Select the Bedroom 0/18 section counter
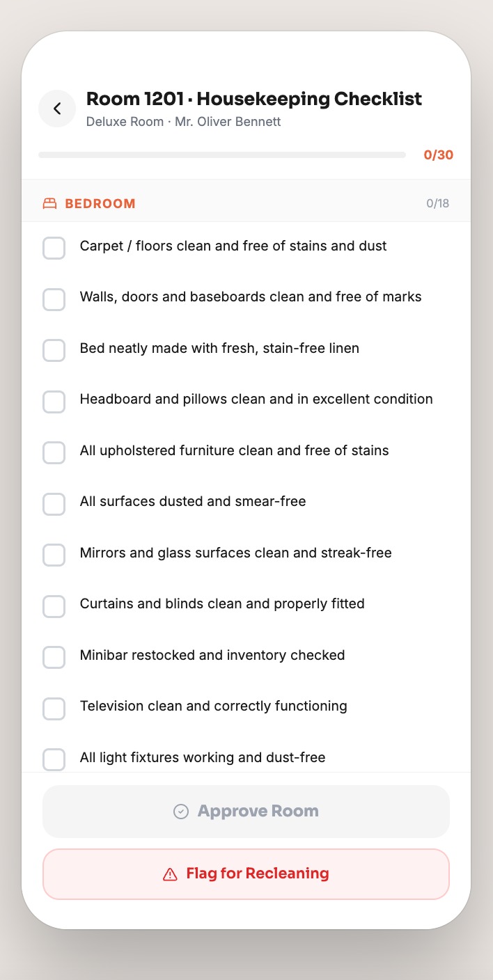 [438, 204]
